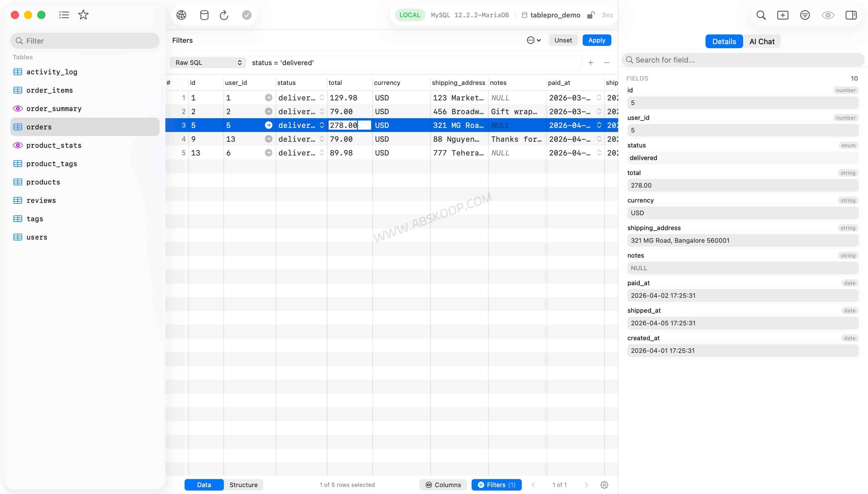Open the Columns button
This screenshot has width=868, height=494.
443,485
